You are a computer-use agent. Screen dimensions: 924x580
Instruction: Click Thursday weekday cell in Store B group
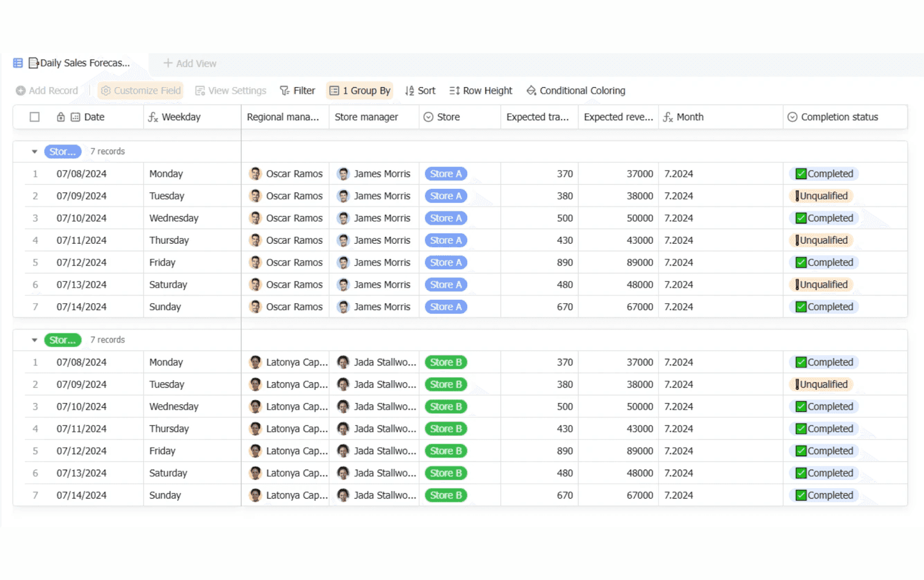click(x=169, y=429)
